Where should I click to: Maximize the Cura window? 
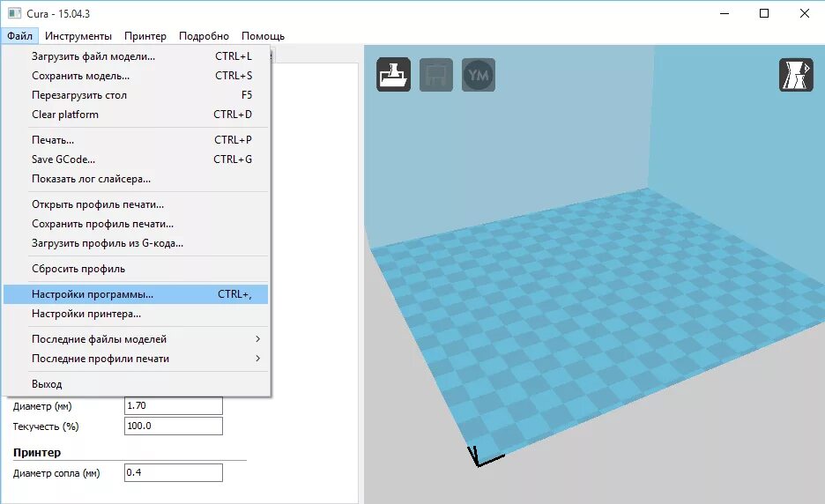(764, 13)
